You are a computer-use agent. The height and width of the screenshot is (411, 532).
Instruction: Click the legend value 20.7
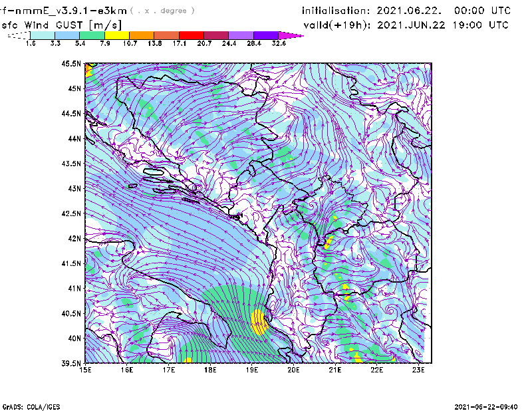point(204,43)
